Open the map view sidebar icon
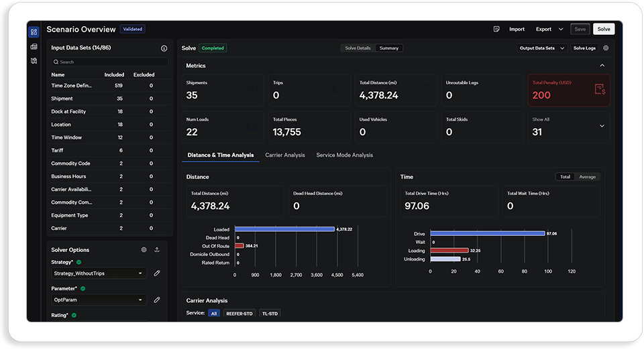This screenshot has width=644, height=362. tap(34, 61)
